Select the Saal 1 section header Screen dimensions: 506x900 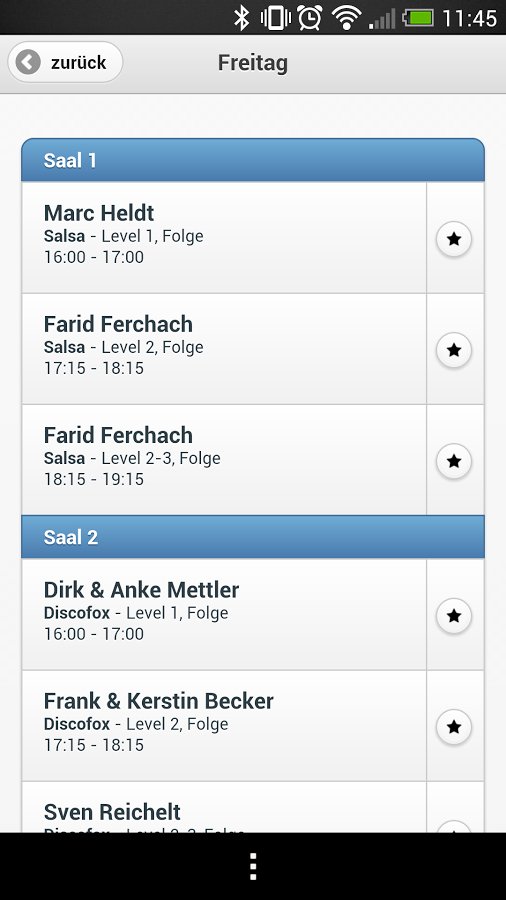point(253,160)
